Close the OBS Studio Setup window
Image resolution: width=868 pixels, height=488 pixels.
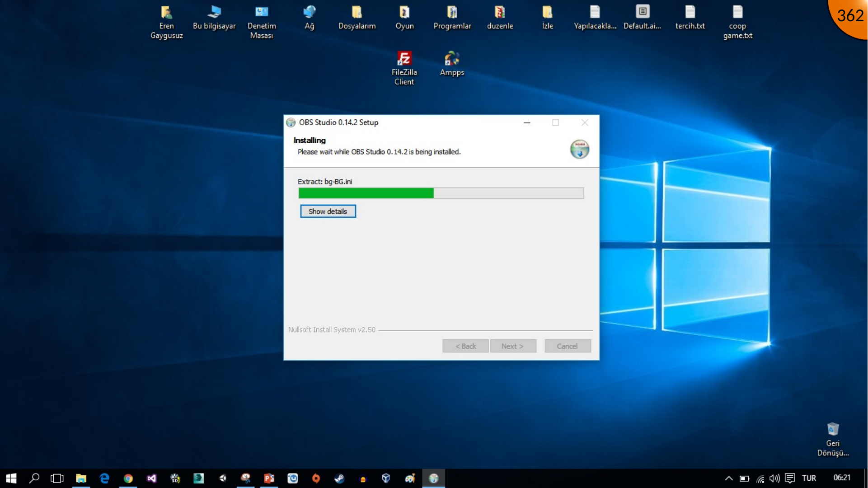585,122
